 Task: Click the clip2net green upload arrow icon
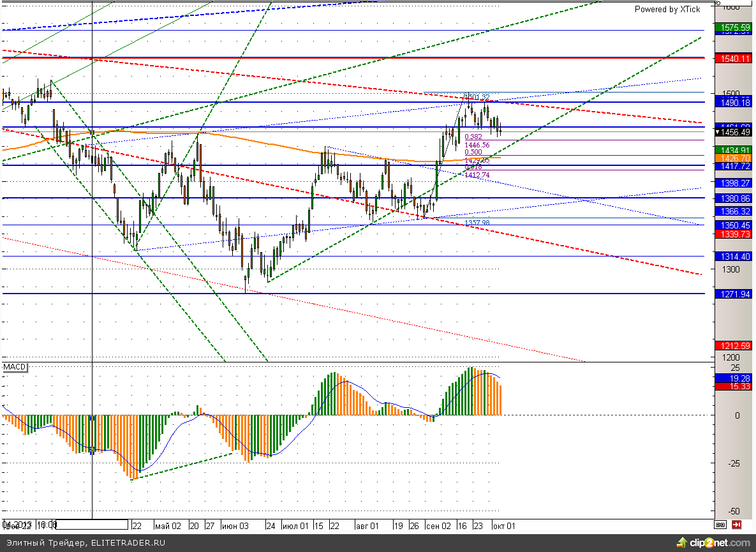(682, 542)
